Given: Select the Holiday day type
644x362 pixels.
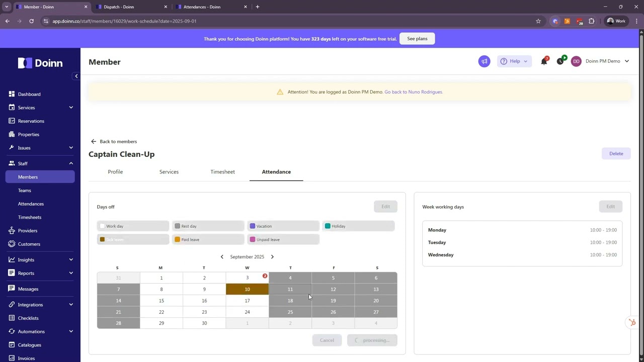Looking at the screenshot, I should [x=358, y=226].
